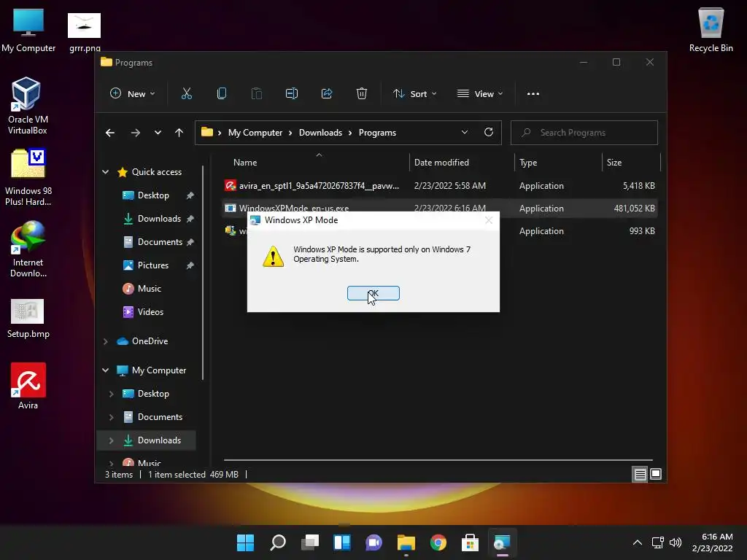The width and height of the screenshot is (747, 560).
Task: Click the Refresh button in address bar
Action: (489, 133)
